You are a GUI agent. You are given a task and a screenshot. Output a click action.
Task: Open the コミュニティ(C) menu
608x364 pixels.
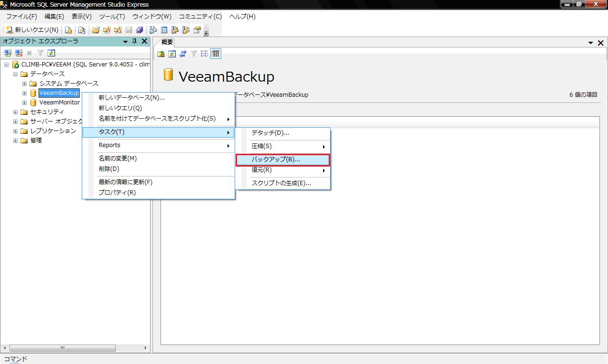pyautogui.click(x=200, y=17)
